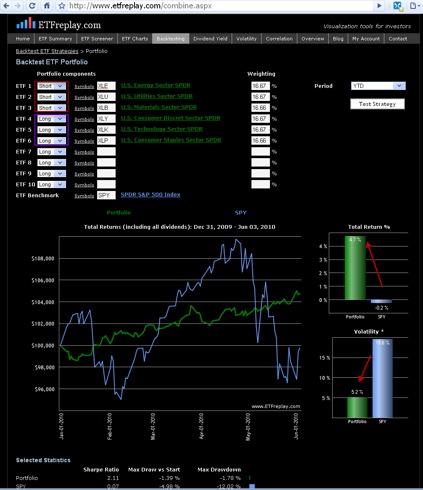Expand ETF 2 Short/Long dropdown
Screen dimensions: 423x490
click(51, 97)
